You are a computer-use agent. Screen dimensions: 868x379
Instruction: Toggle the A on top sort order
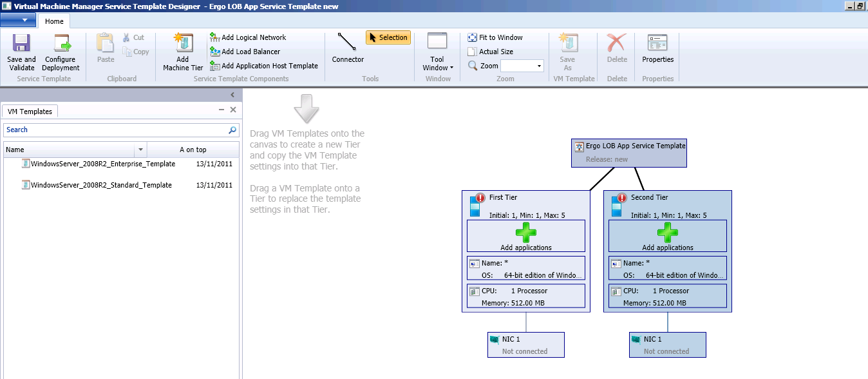192,149
